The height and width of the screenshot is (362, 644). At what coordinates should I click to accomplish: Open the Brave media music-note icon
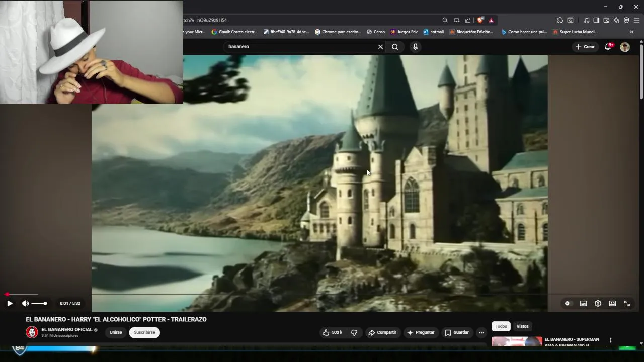(x=586, y=20)
